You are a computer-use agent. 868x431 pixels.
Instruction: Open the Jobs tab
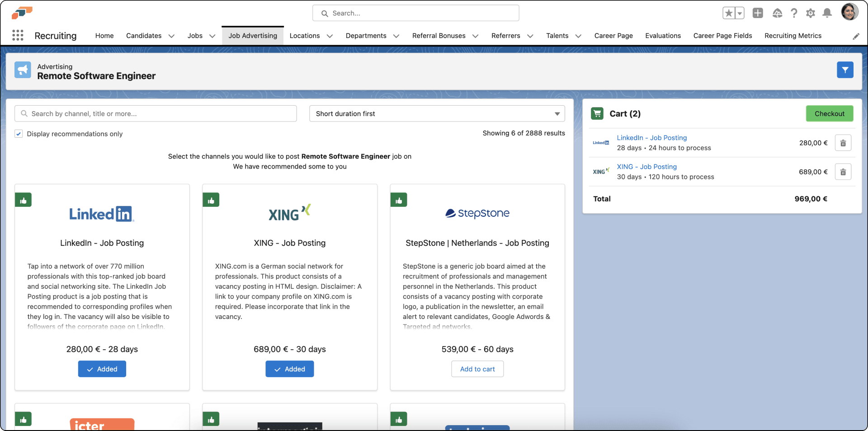pos(195,36)
